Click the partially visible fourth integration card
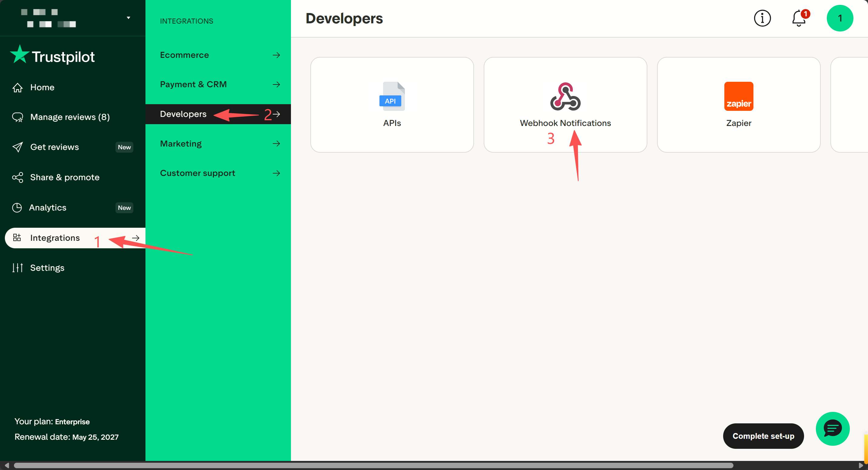 849,105
